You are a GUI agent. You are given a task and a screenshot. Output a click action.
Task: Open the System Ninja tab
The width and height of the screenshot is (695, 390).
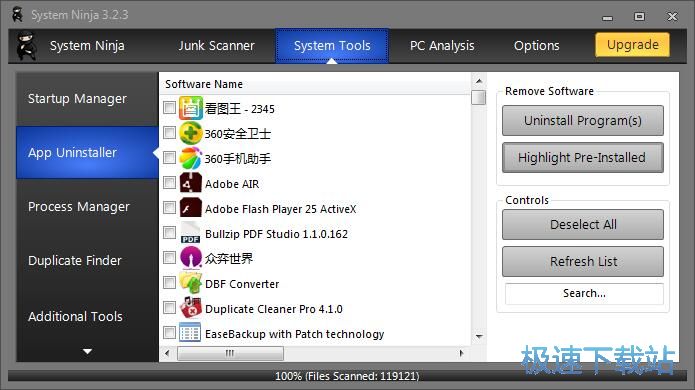[x=87, y=46]
